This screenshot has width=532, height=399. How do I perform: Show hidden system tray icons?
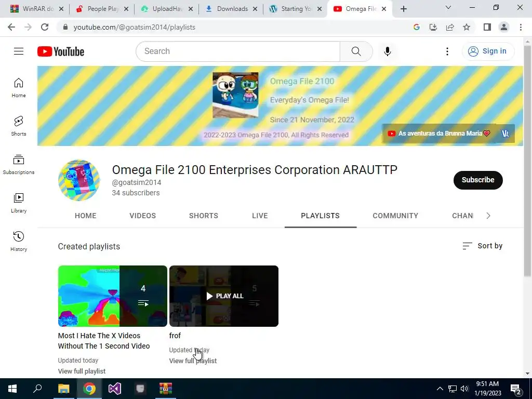click(x=440, y=389)
